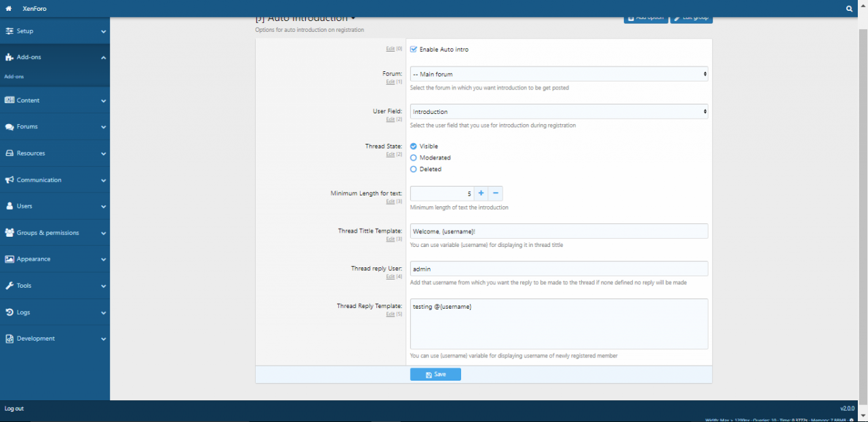Click Edit link under Thread reply User

click(x=390, y=277)
